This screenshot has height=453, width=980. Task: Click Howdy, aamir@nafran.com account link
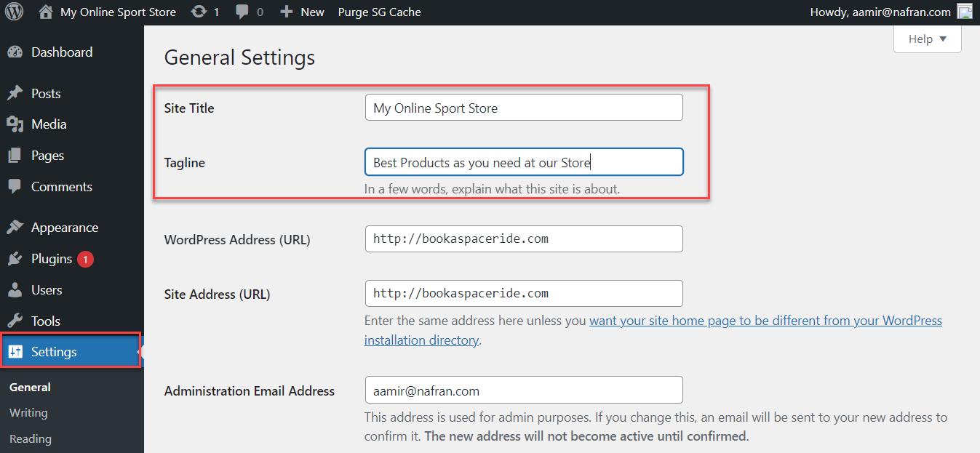tap(880, 12)
